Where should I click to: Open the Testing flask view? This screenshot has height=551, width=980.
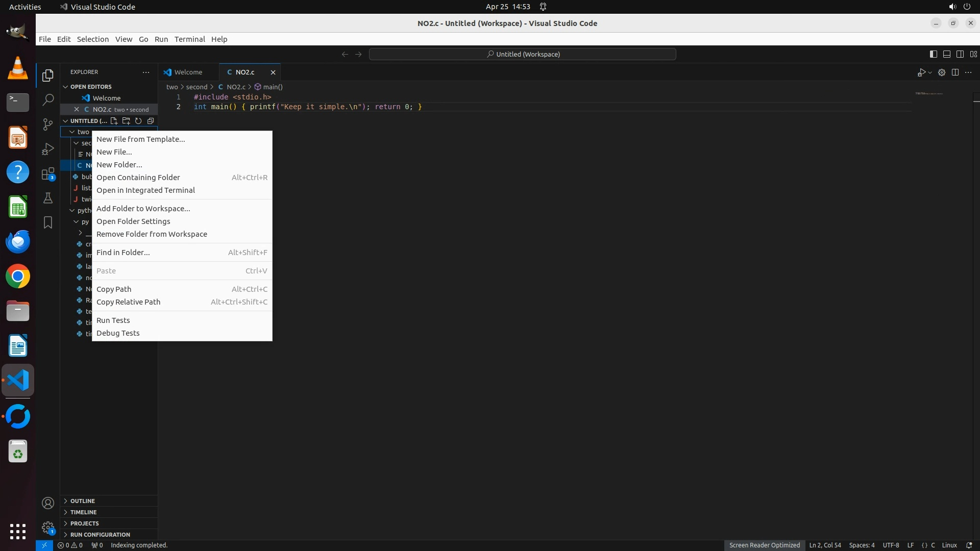[x=48, y=198]
